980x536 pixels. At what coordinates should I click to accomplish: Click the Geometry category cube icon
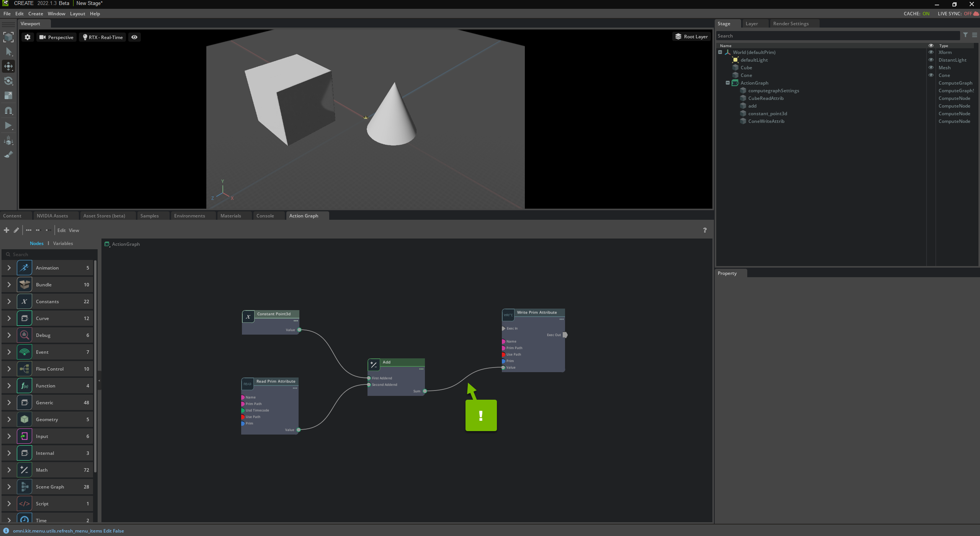pos(24,419)
